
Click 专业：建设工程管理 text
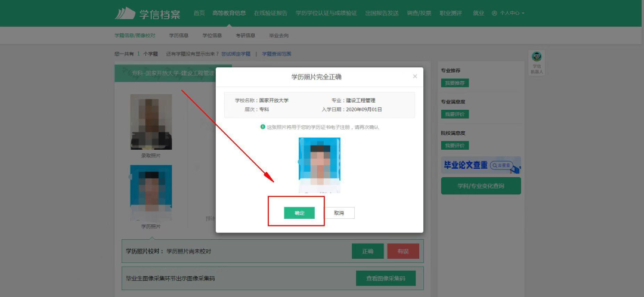[353, 100]
